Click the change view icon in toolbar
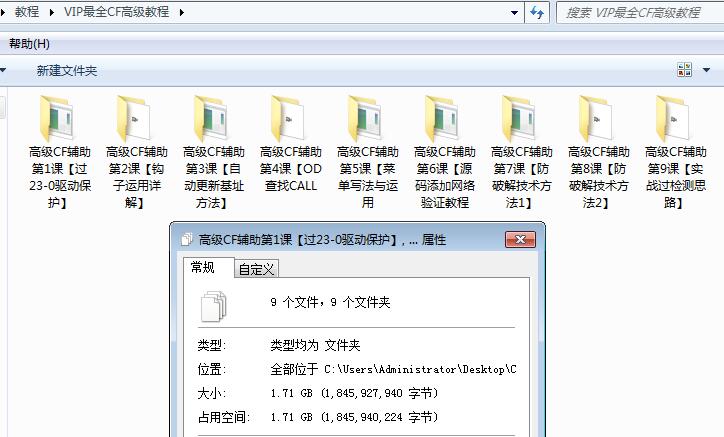Screen dimensions: 724x437 pos(684,70)
